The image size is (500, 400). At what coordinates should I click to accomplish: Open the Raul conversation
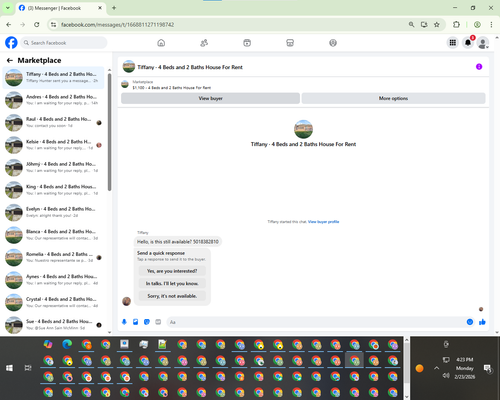click(x=53, y=122)
